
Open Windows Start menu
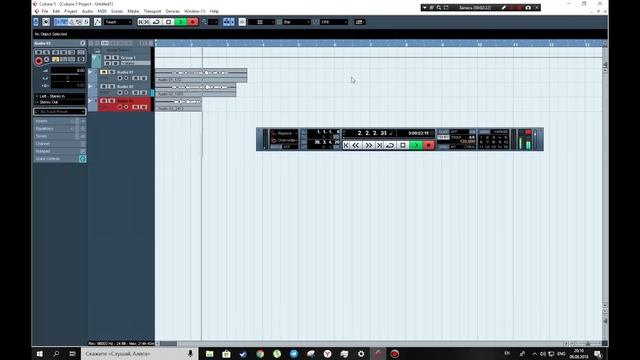pos(40,354)
